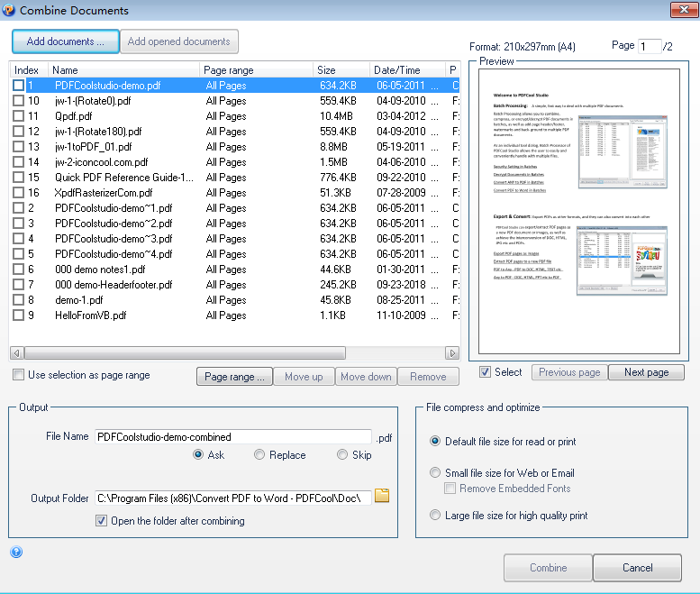
Task: Sort list by Name column header
Action: click(123, 70)
